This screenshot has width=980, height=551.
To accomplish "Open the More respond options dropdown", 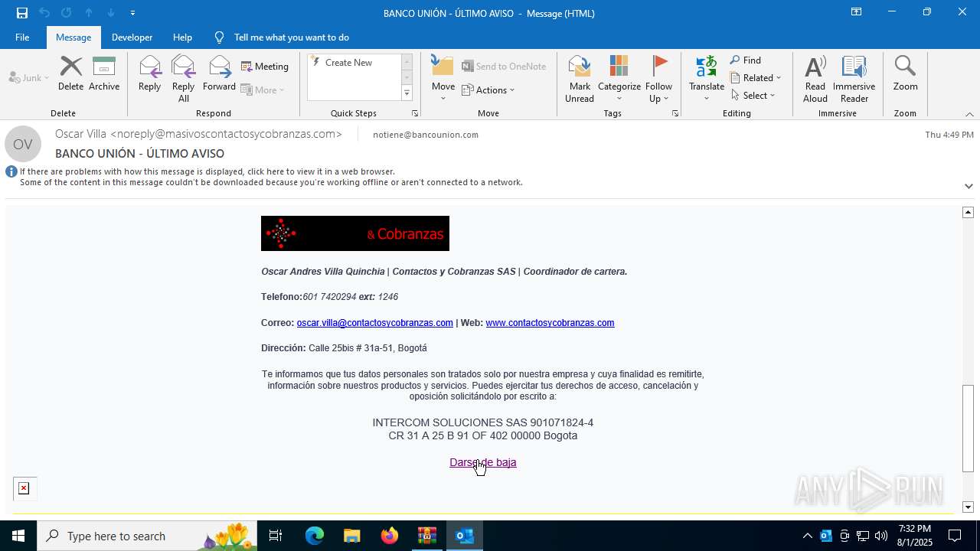I will pos(263,90).
